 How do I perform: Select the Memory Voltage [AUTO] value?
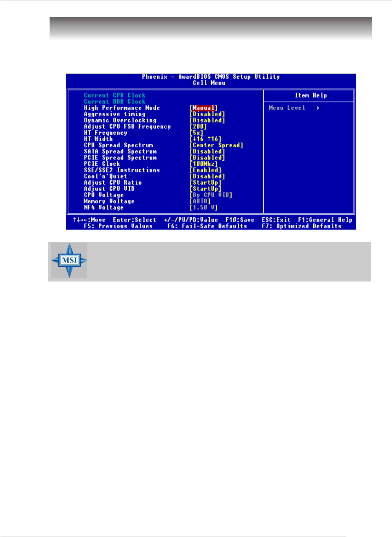(200, 201)
